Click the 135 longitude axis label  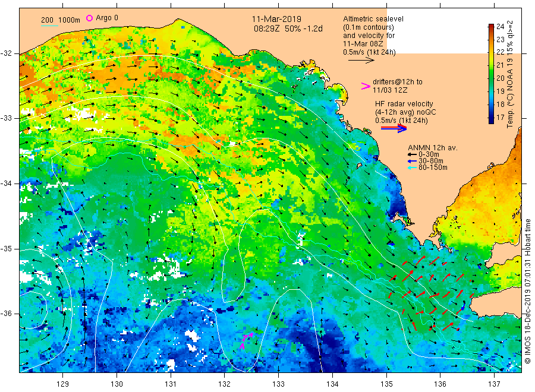386,384
